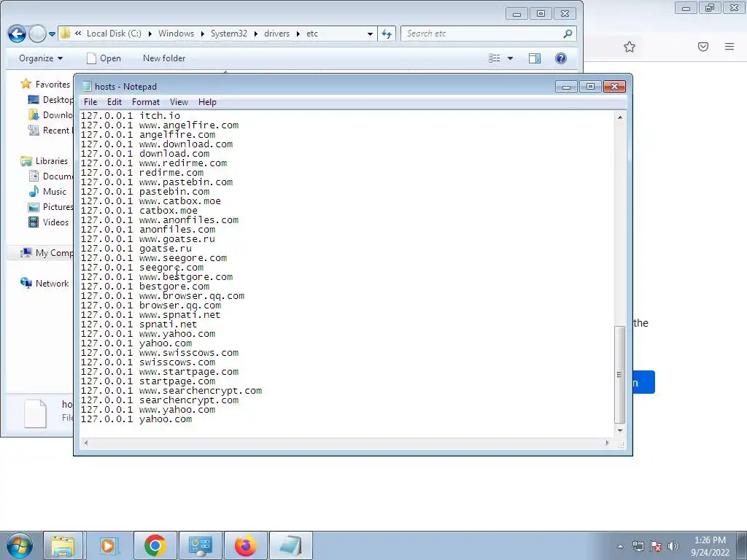Show hidden tray icons arrow

620,546
